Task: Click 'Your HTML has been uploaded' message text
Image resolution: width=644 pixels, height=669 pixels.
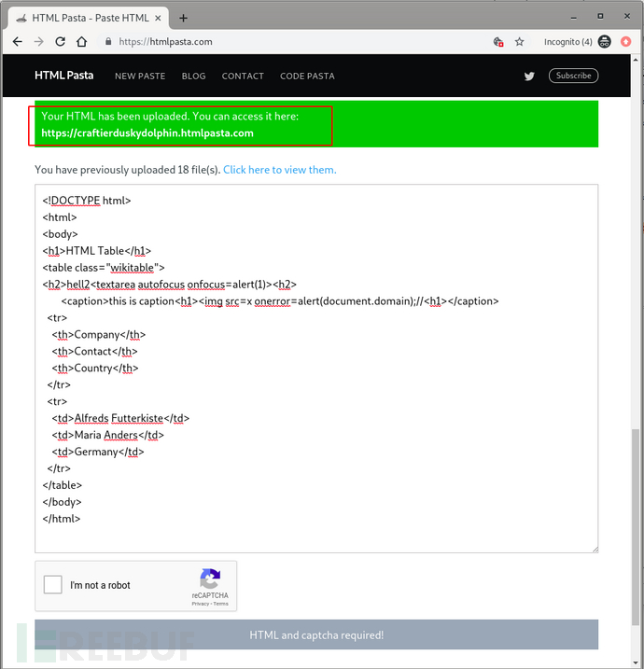Action: [x=170, y=116]
